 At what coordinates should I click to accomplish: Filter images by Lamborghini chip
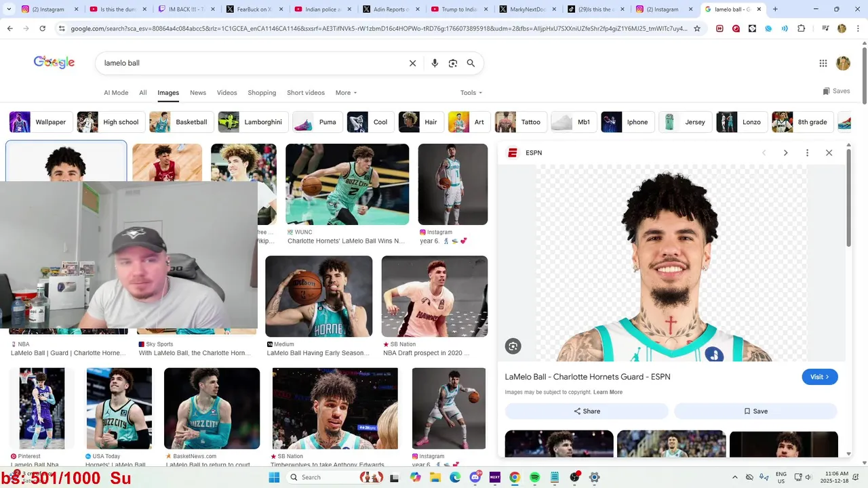coord(253,122)
